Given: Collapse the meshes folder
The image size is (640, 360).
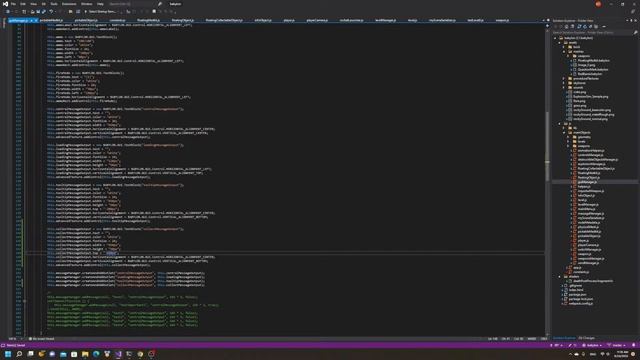Looking at the screenshot, I should click(564, 51).
